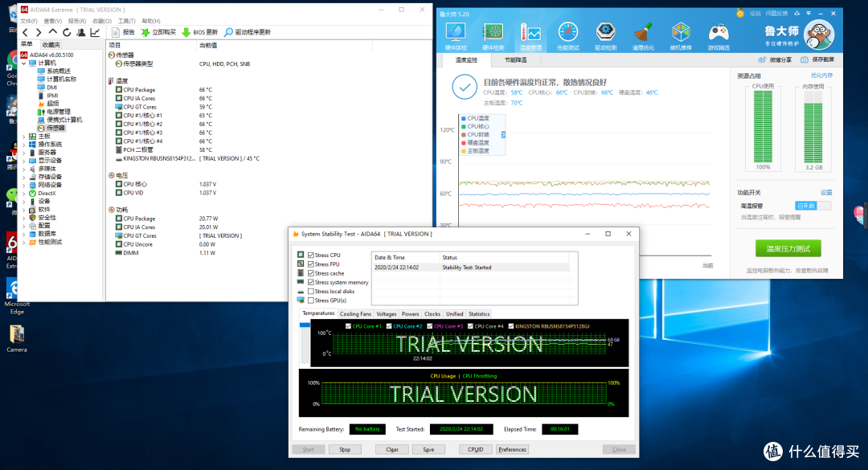Switch to Cooling Fans tab
The width and height of the screenshot is (868, 470).
tap(355, 314)
